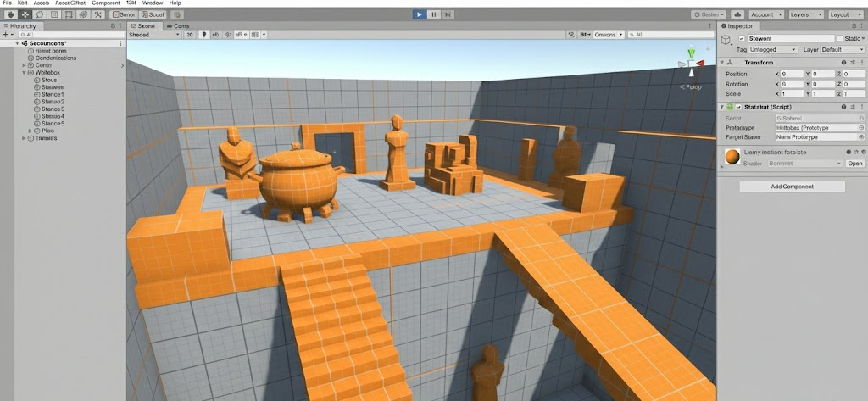The image size is (868, 401).
Task: Open Transform component help icon
Action: pyautogui.click(x=843, y=62)
